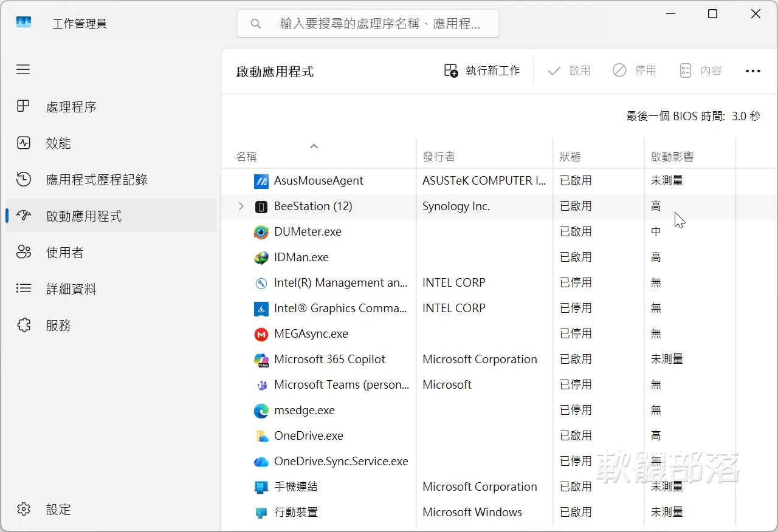Viewport: 778px width, 532px height.
Task: Click the DUMeter.exe icon
Action: 261,232
